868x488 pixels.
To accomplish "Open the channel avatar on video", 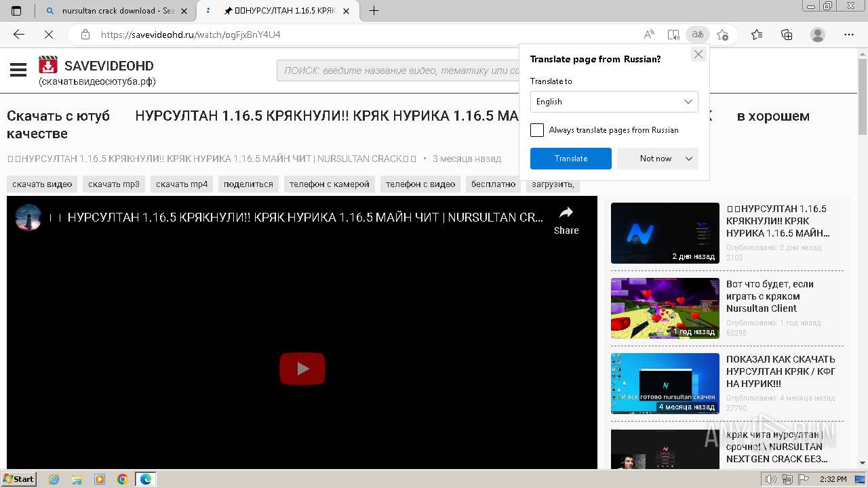I will 28,218.
